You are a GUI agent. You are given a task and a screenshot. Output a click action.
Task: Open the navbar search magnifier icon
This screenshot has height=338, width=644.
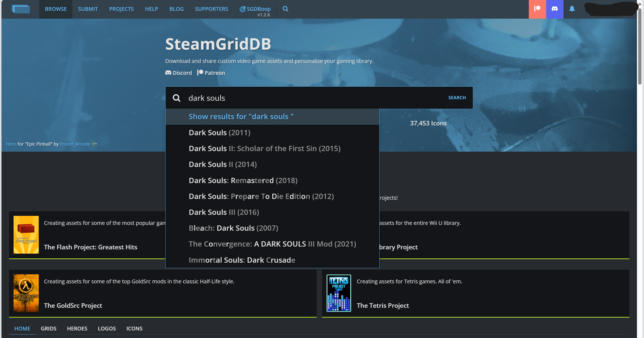[285, 9]
